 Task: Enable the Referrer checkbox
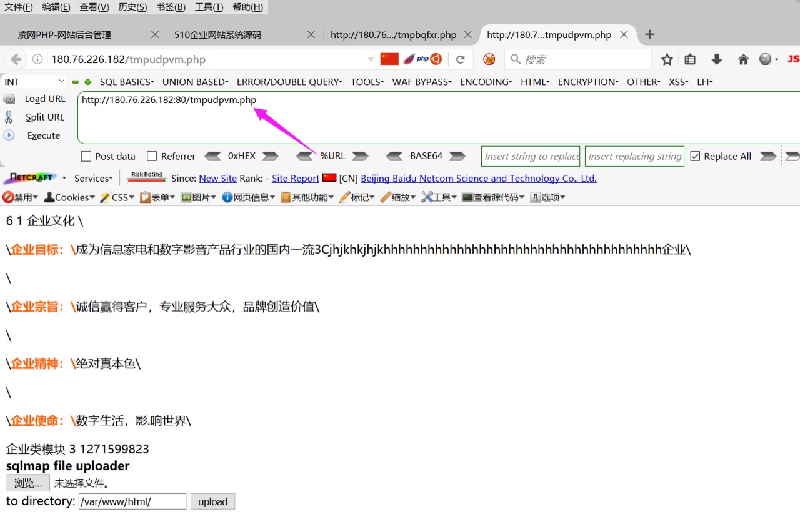150,156
